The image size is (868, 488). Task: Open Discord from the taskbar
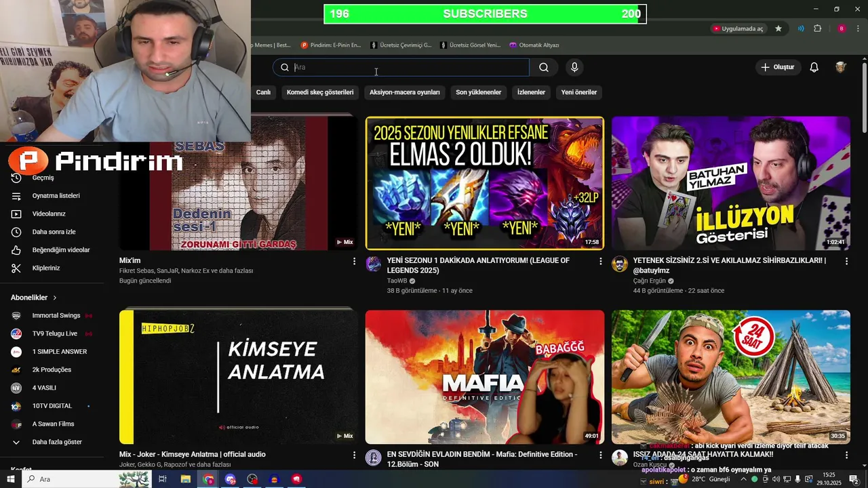(x=231, y=479)
